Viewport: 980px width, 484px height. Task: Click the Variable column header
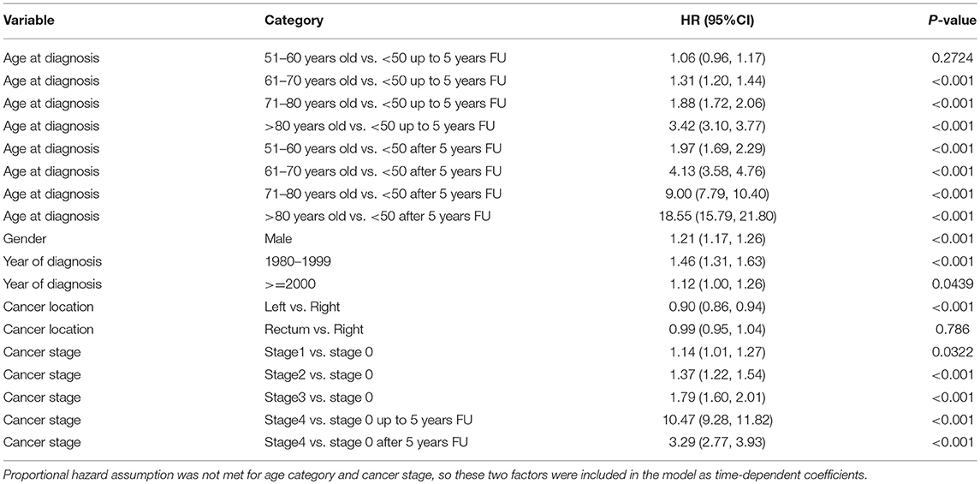29,20
